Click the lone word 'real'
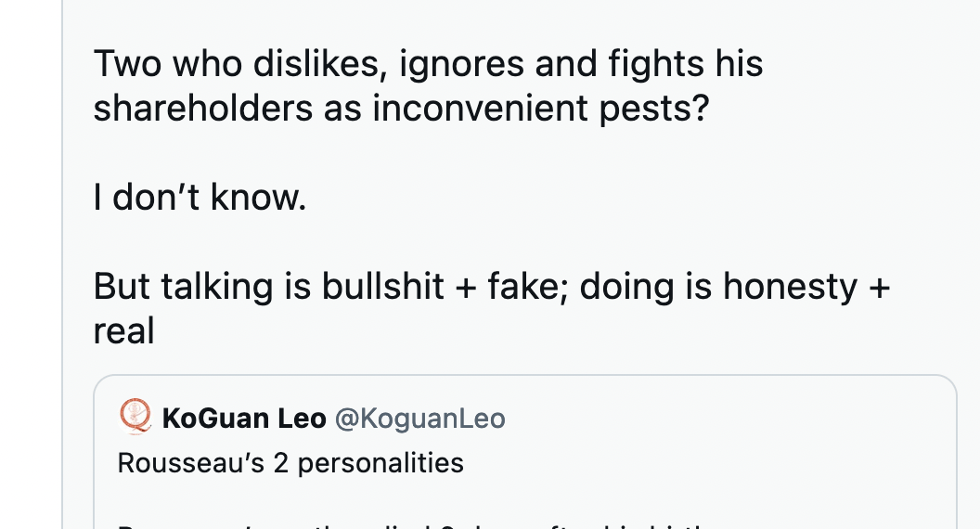Image resolution: width=980 pixels, height=529 pixels. point(123,330)
